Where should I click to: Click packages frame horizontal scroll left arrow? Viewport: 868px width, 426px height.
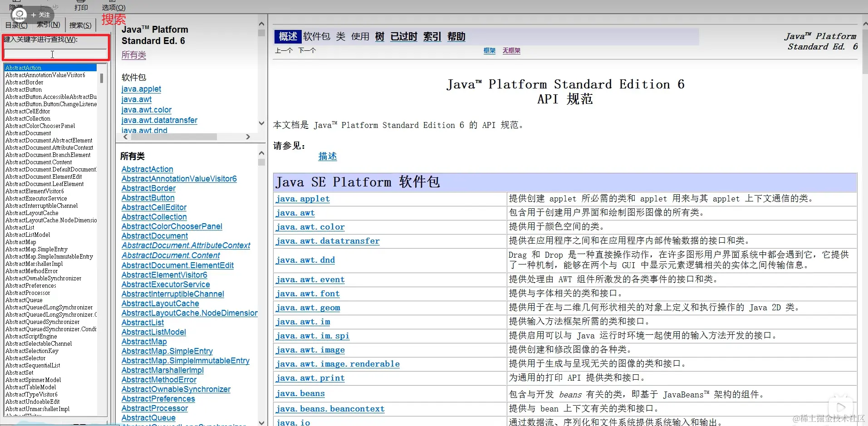[126, 137]
